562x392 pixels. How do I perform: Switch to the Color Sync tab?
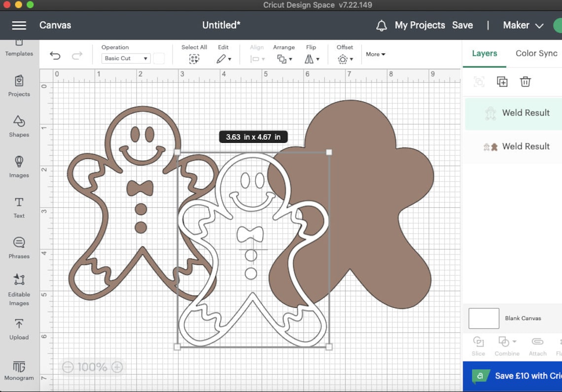pyautogui.click(x=536, y=53)
